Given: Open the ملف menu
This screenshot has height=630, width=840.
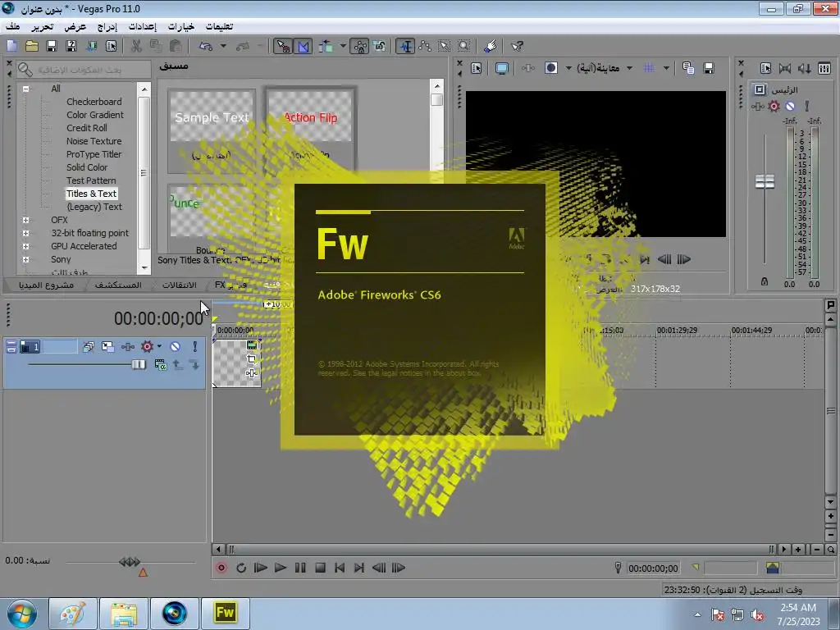Looking at the screenshot, I should click(13, 26).
